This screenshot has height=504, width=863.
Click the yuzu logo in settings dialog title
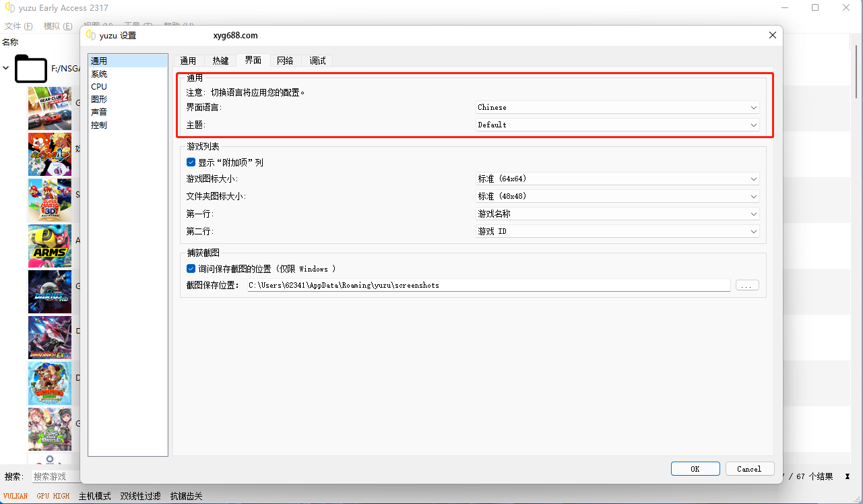[91, 36]
